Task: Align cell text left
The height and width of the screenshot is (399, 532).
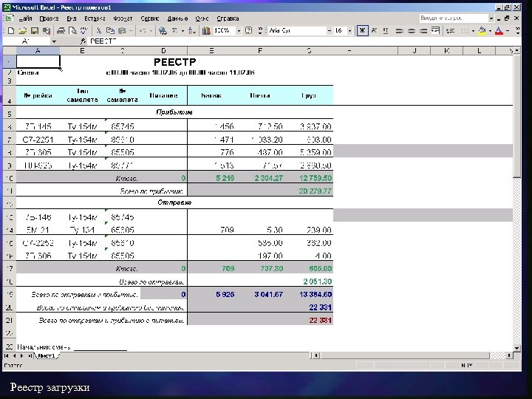Action: 400,31
